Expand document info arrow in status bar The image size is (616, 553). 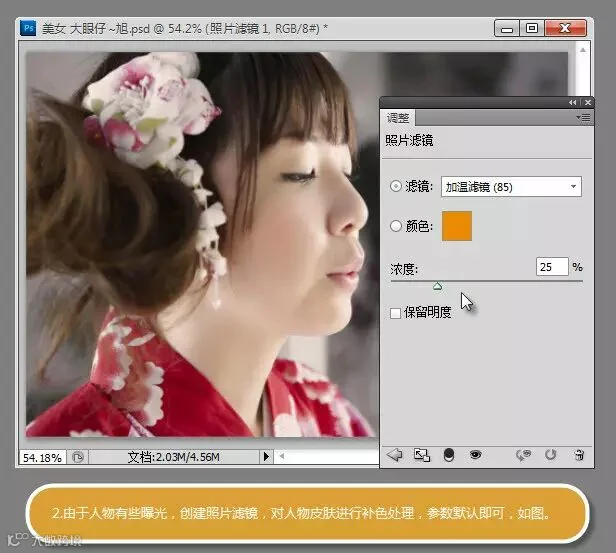pos(266,456)
